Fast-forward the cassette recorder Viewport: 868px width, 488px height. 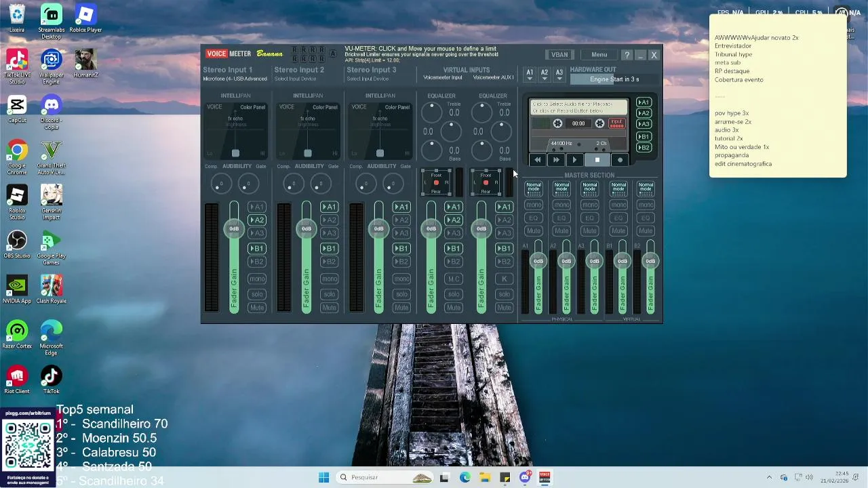coord(556,160)
